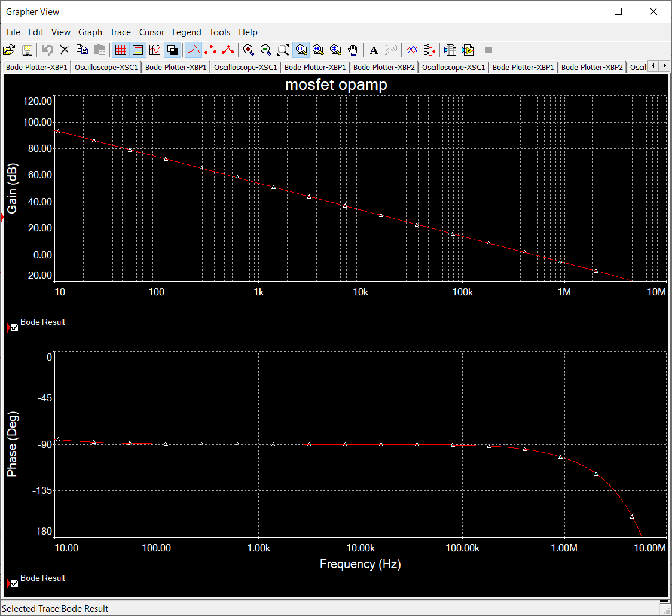This screenshot has width=672, height=616.
Task: Click the Zoom Out magnifier icon
Action: pos(266,50)
